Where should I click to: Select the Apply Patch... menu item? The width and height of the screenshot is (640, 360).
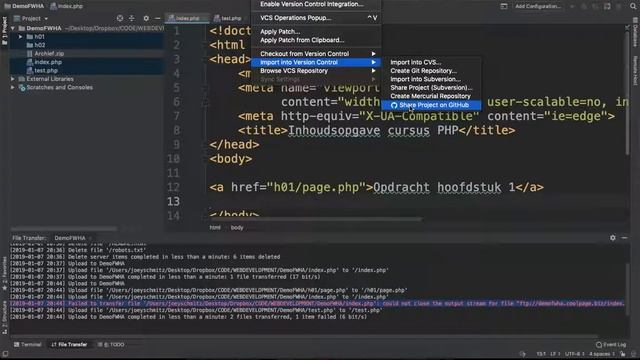(x=280, y=31)
